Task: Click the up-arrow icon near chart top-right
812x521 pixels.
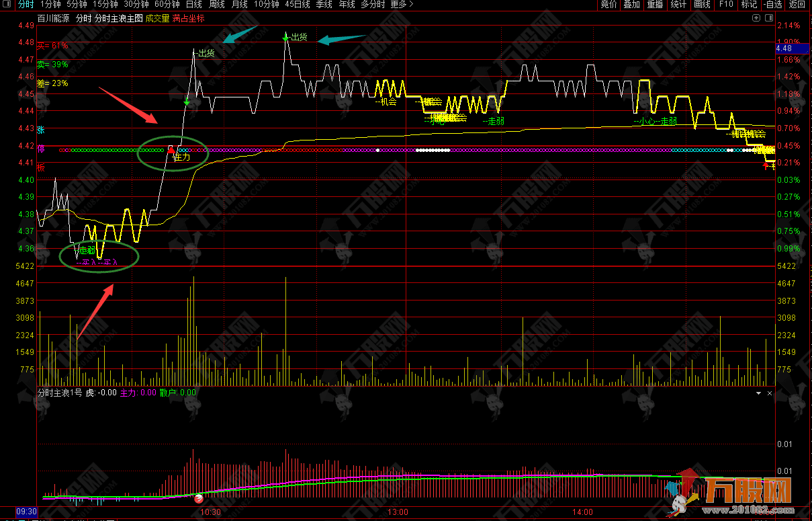Action: coord(756,18)
